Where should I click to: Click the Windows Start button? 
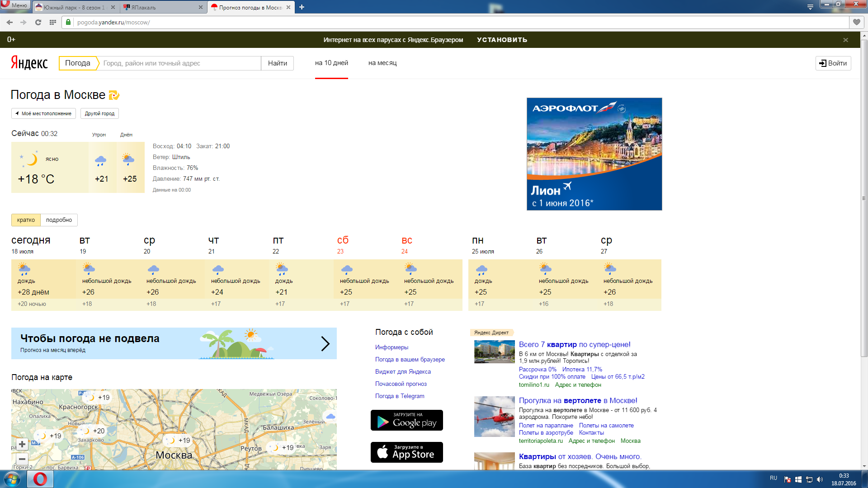click(x=12, y=479)
